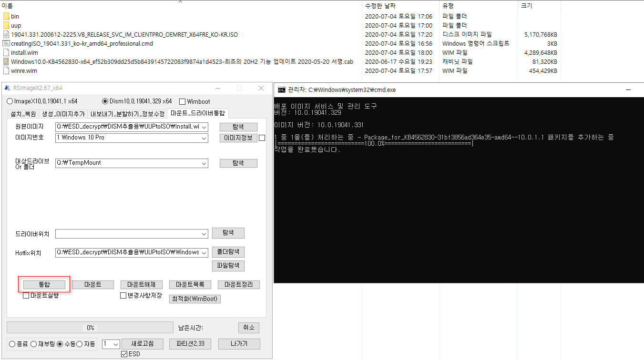644x360 pixels.
Task: Click the 5,170,768KB size cell
Action: [x=541, y=34]
